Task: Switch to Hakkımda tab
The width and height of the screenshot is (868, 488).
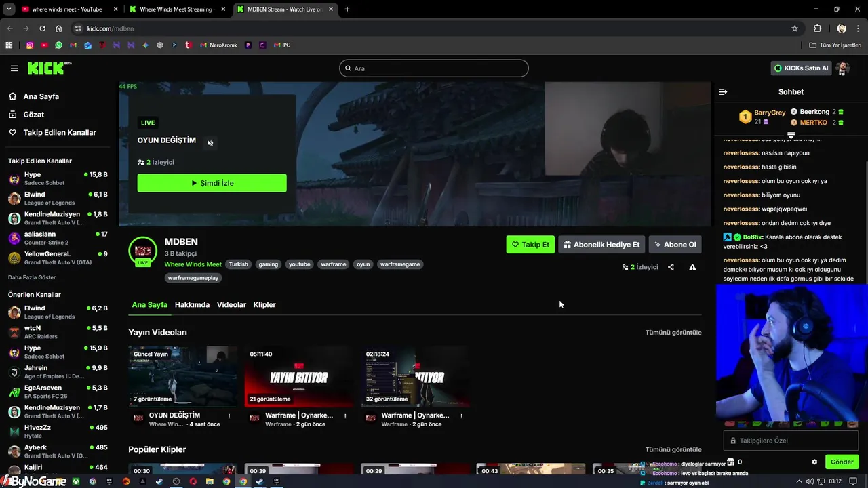Action: point(192,305)
